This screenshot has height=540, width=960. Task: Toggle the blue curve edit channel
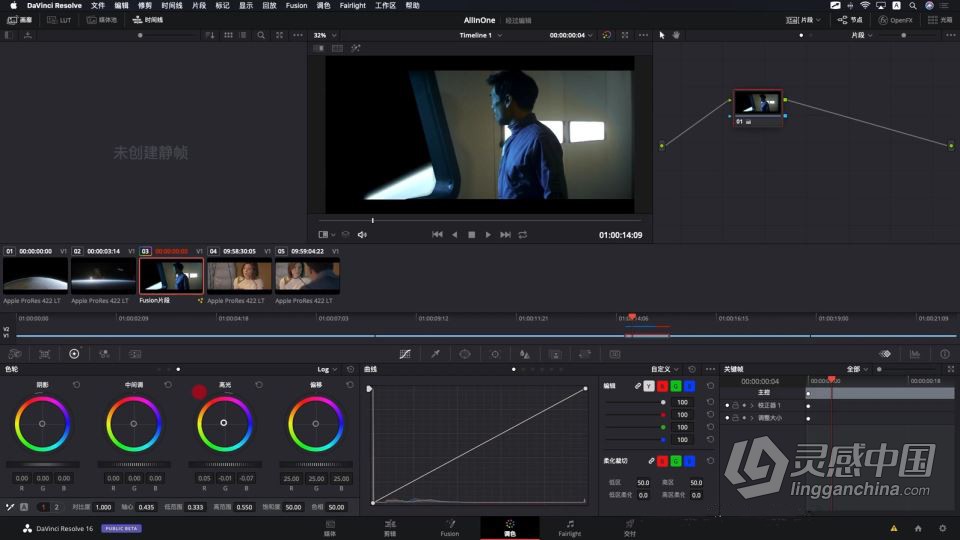click(689, 386)
